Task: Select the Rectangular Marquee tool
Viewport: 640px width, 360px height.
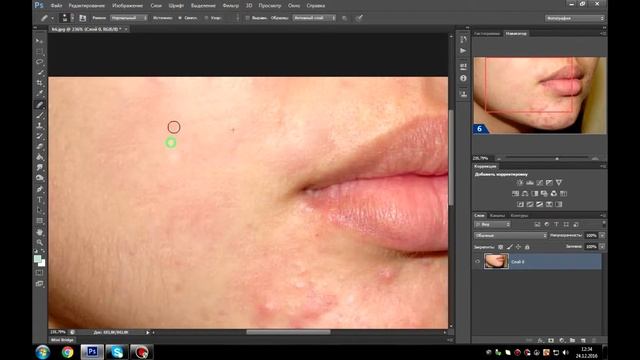Action: pyautogui.click(x=39, y=51)
